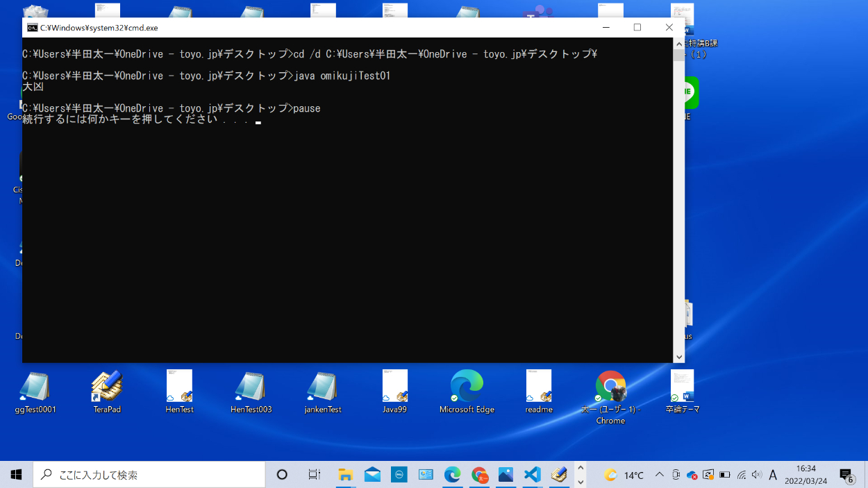Open the Mail app from taskbar
The height and width of the screenshot is (488, 868).
point(372,475)
